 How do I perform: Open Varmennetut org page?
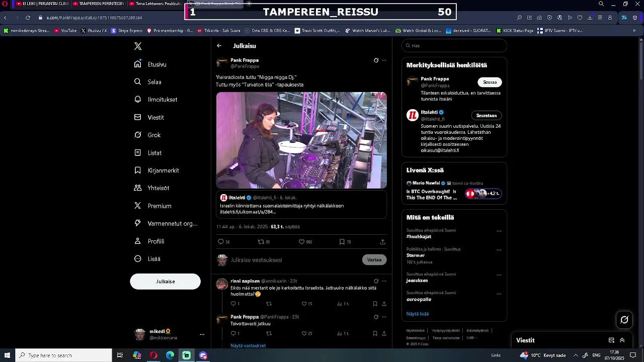[166, 223]
